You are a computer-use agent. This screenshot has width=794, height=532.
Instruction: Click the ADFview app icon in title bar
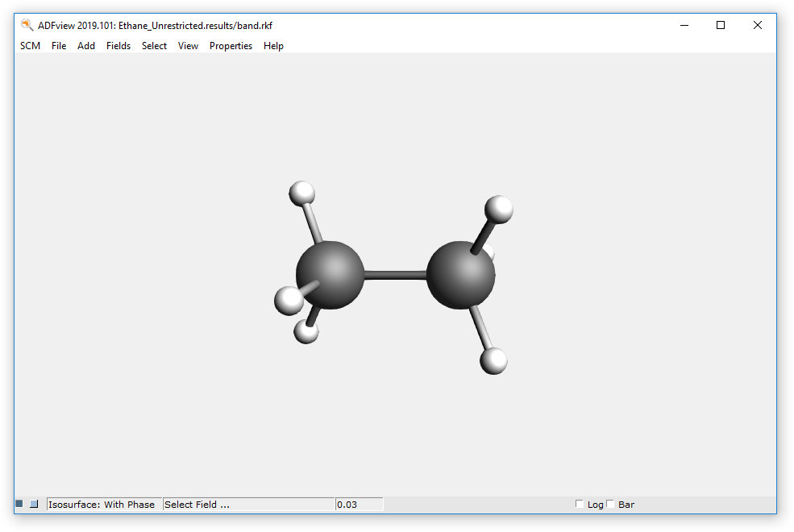27,25
